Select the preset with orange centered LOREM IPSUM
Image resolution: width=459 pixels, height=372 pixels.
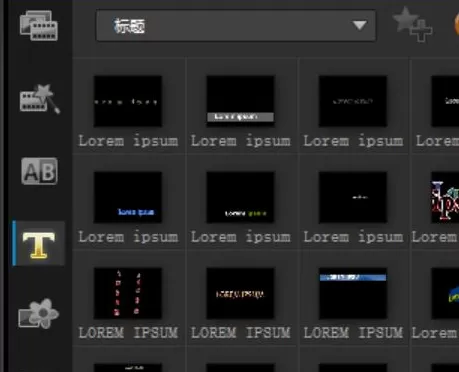coord(240,293)
